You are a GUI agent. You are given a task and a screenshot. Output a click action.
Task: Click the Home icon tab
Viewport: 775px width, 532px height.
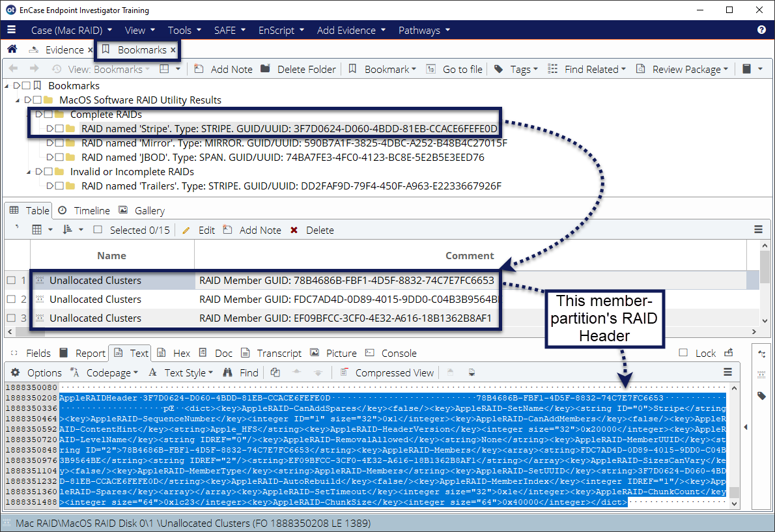[x=12, y=49]
